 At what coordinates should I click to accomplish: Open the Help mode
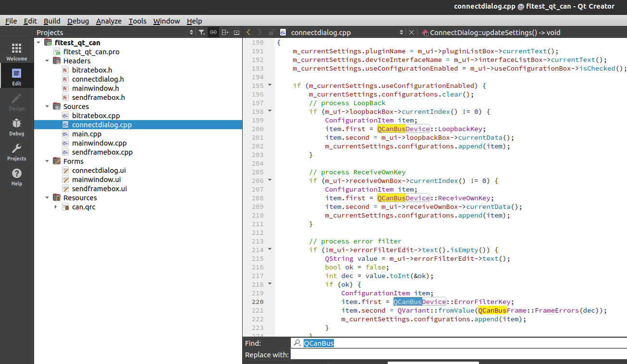coord(17,177)
